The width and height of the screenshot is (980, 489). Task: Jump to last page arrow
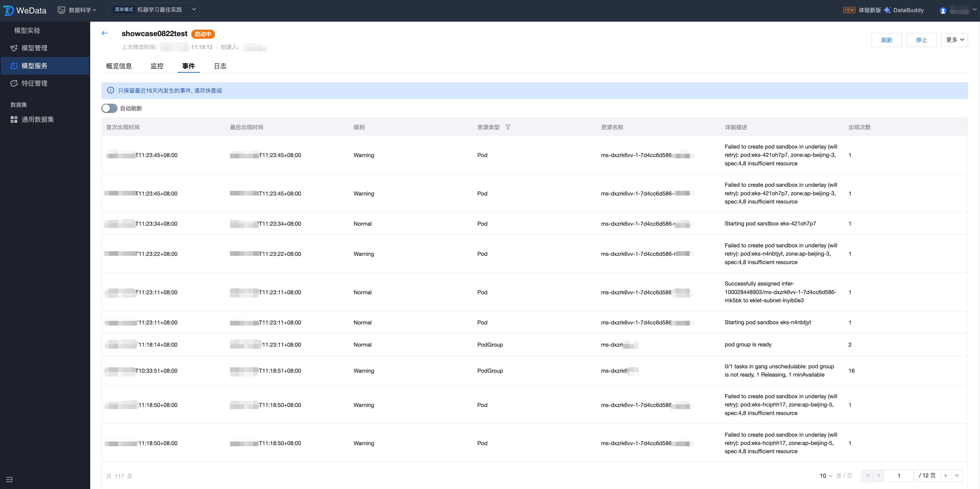pos(957,475)
